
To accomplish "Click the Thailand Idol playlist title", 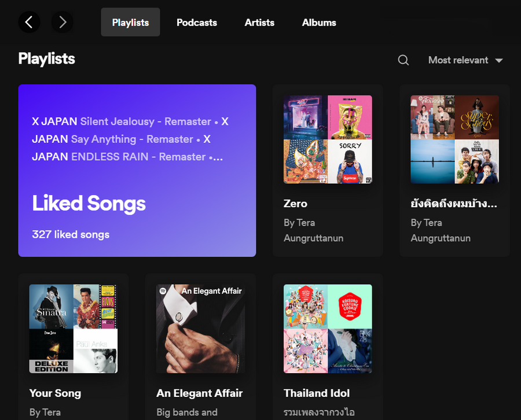I will [x=317, y=393].
